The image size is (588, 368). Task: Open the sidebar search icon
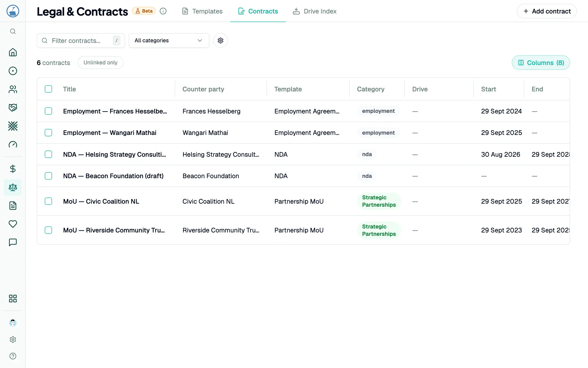click(x=13, y=31)
